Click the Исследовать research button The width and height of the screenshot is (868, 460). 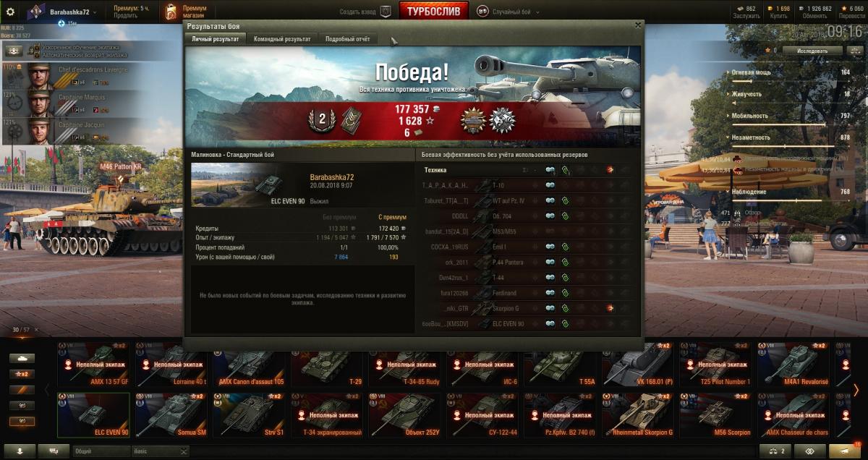tap(814, 51)
